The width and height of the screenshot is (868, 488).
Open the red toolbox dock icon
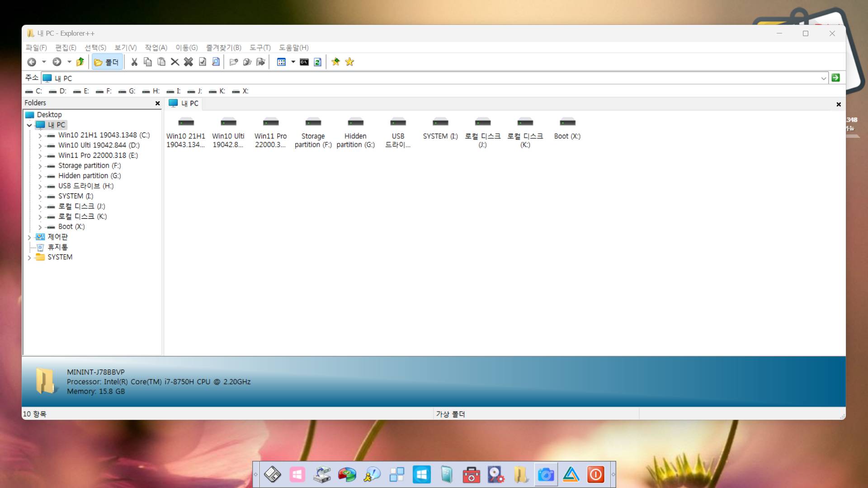pyautogui.click(x=471, y=474)
